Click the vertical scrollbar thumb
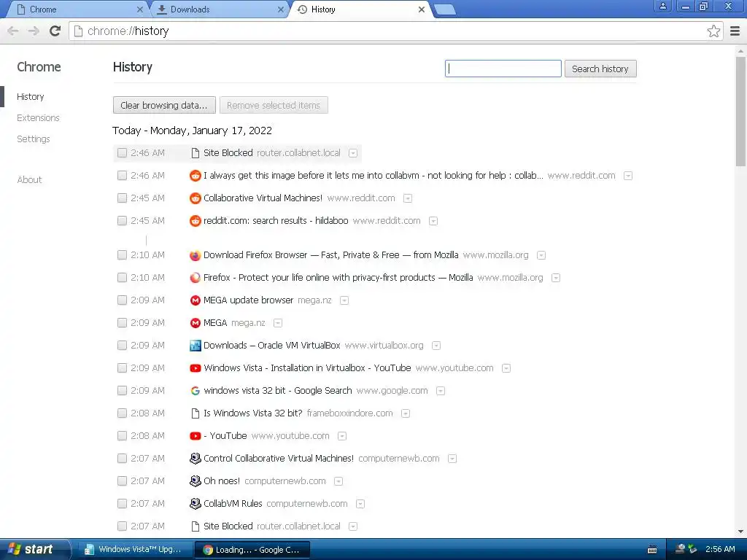The width and height of the screenshot is (747, 560). tap(741, 112)
